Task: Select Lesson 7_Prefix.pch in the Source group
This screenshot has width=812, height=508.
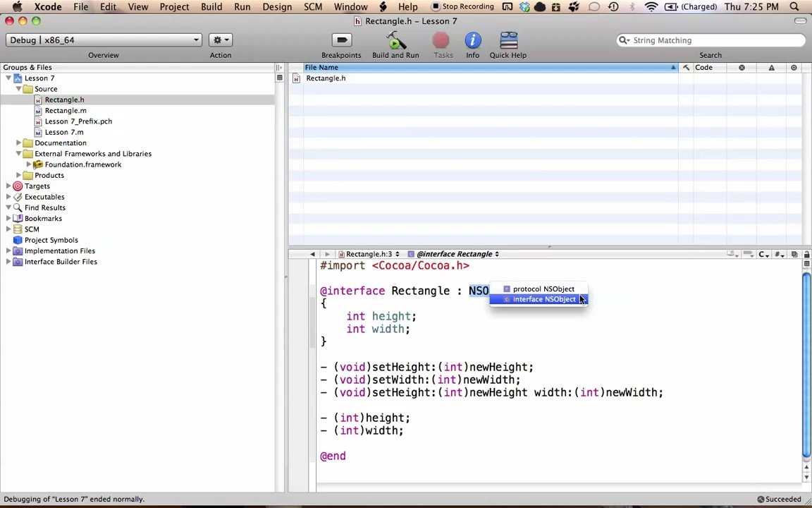Action: pos(78,121)
